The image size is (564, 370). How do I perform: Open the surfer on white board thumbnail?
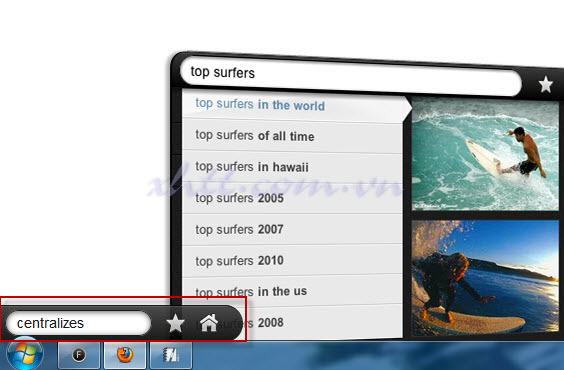tap(485, 154)
